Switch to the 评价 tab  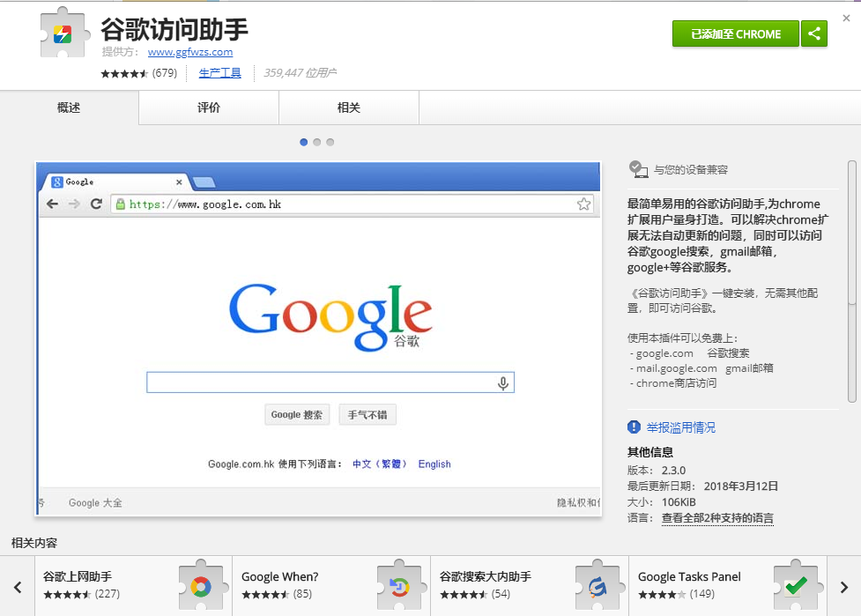point(209,108)
